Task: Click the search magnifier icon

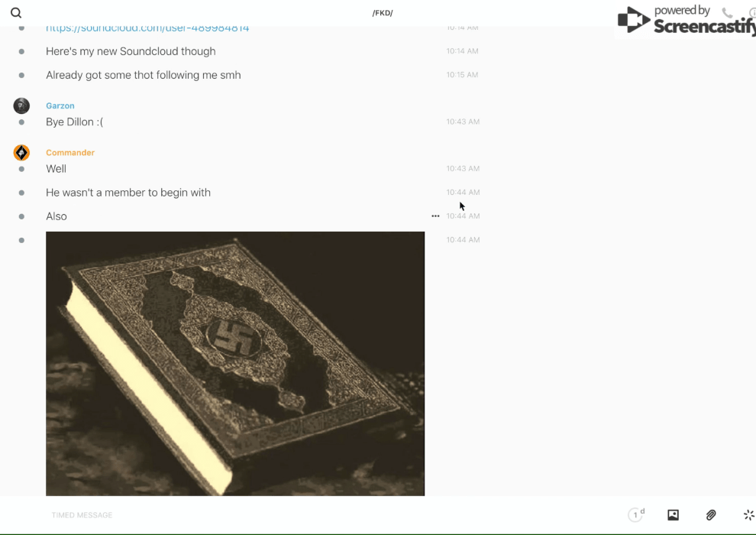Action: [x=16, y=13]
